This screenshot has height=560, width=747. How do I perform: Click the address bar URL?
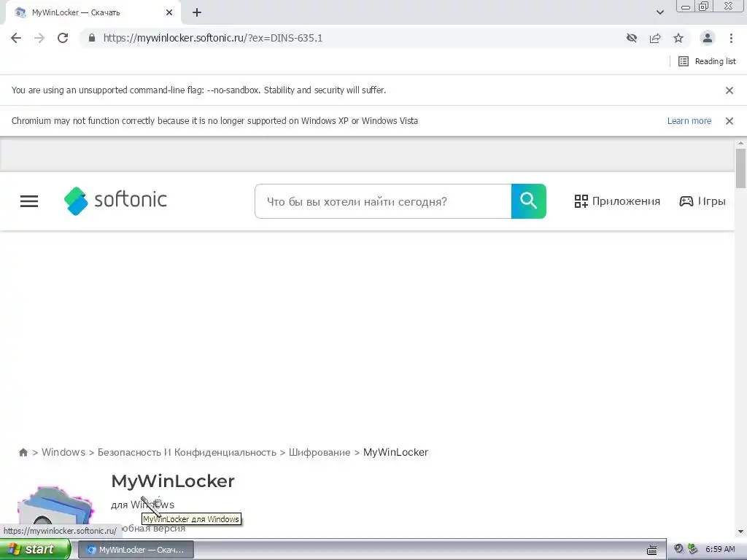tap(213, 38)
